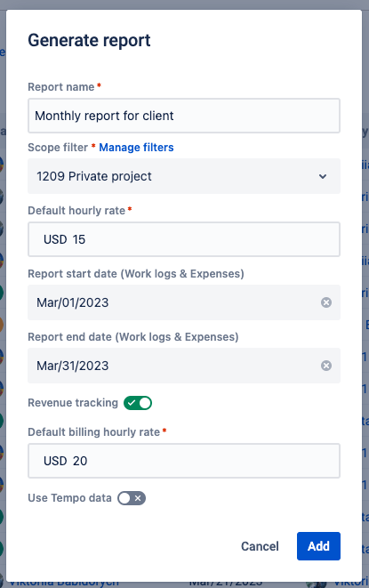Clear the Report end date value
369x588 pixels.
pyautogui.click(x=326, y=366)
